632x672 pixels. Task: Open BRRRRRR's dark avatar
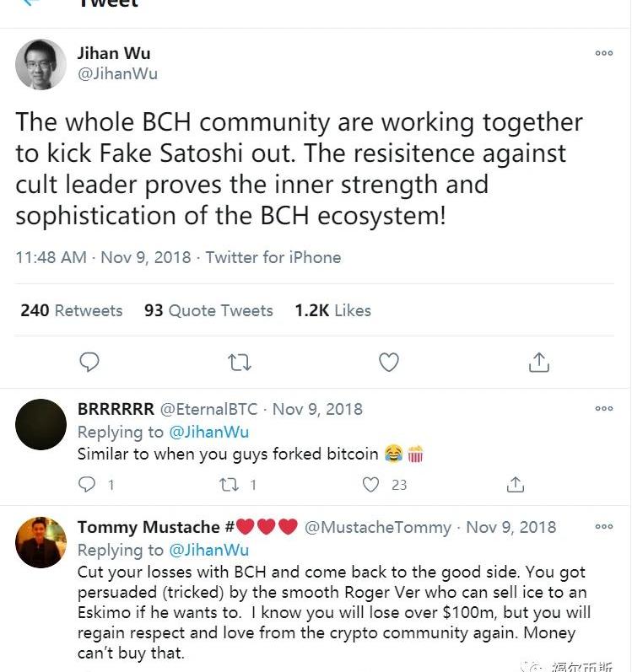[41, 424]
